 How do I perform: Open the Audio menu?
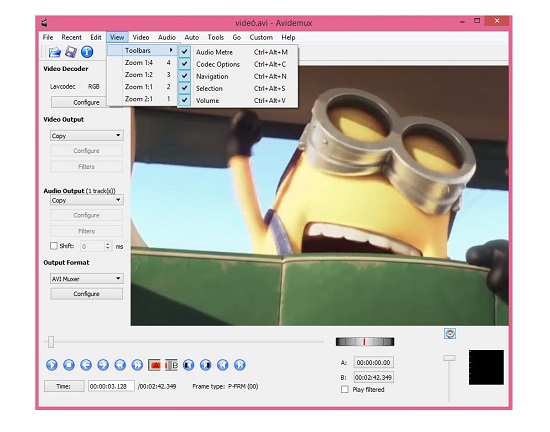pyautogui.click(x=167, y=37)
